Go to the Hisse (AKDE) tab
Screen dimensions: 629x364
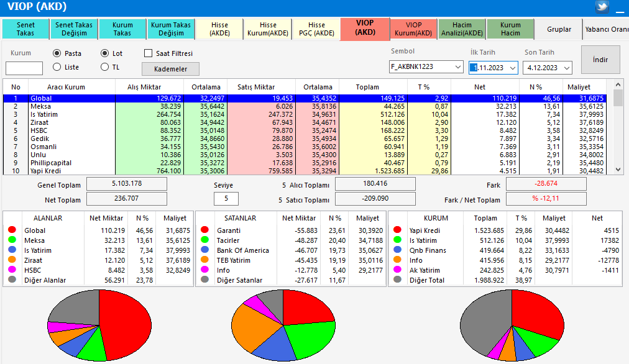pos(219,29)
